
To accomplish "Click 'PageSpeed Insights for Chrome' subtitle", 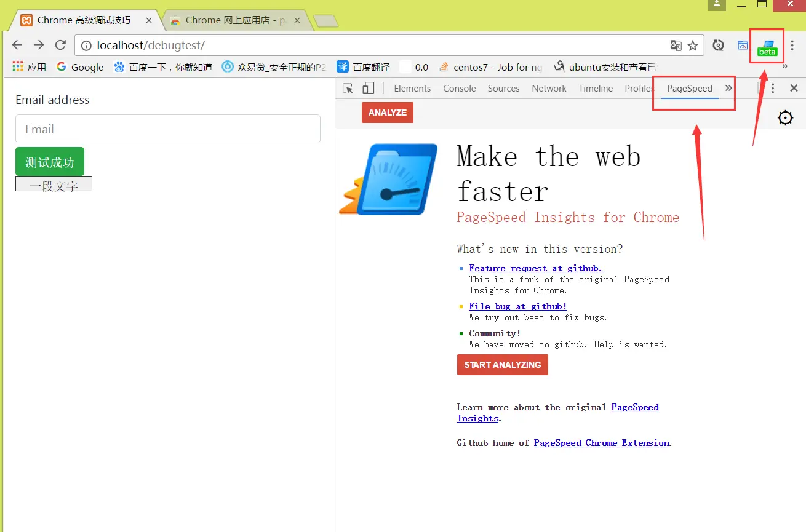I will tap(568, 217).
